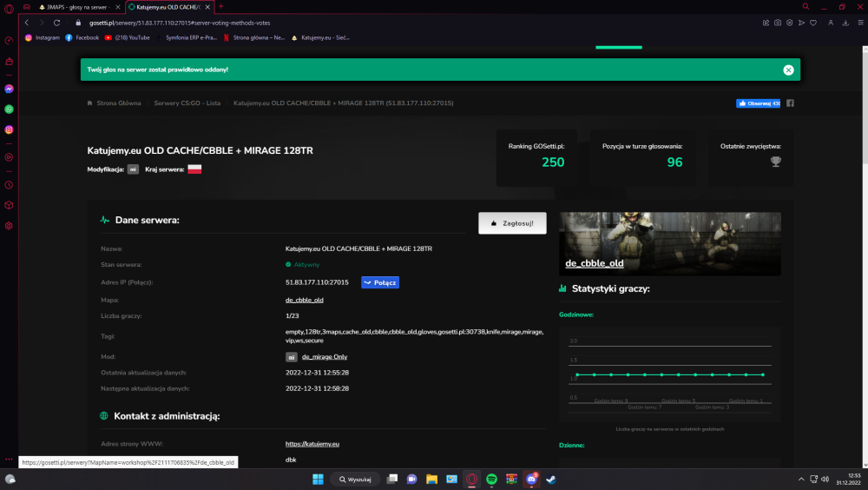Viewport: 868px width, 490px height.
Task: Click the Wyszukaj taskbar search box
Action: pyautogui.click(x=355, y=479)
